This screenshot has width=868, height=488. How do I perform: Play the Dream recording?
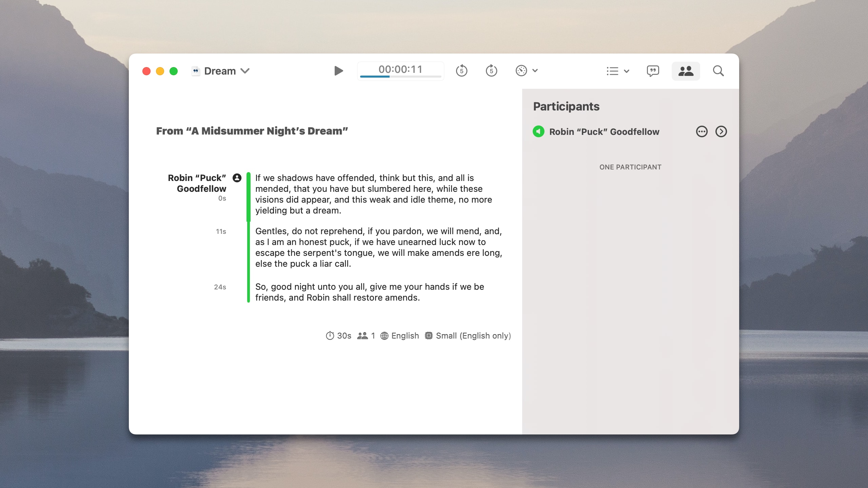point(338,71)
